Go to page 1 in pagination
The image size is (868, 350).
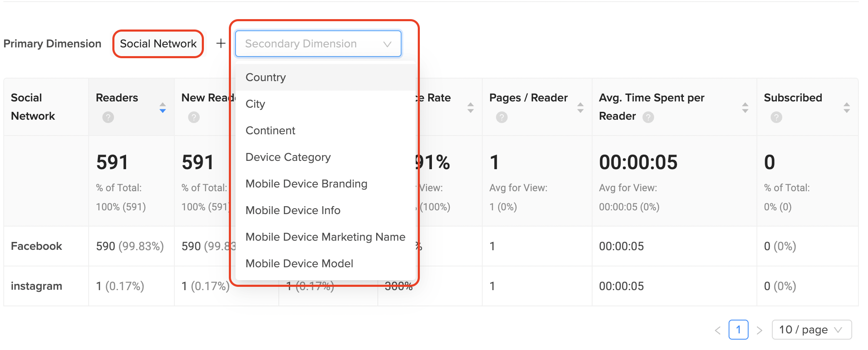pos(738,330)
